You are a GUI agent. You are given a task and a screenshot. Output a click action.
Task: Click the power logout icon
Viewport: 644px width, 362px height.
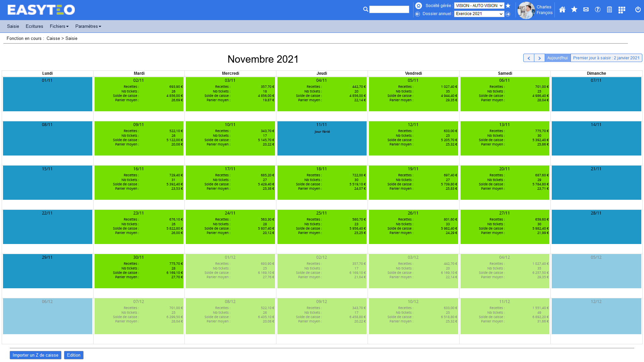638,10
